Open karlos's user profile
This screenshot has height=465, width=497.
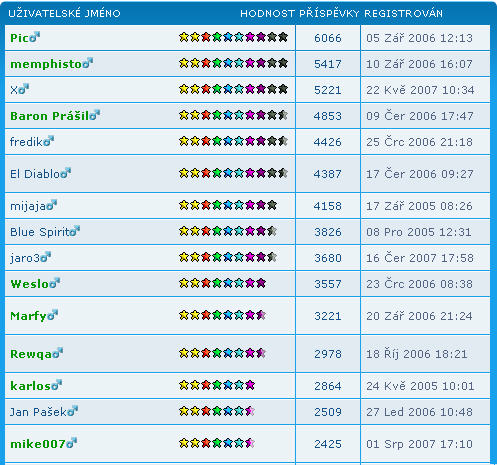31,386
